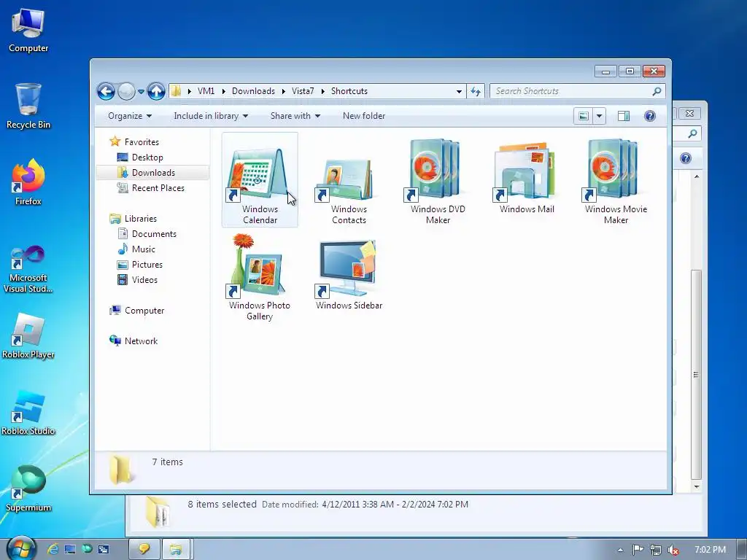Select the Windows Calendar shortcut

coord(260,180)
